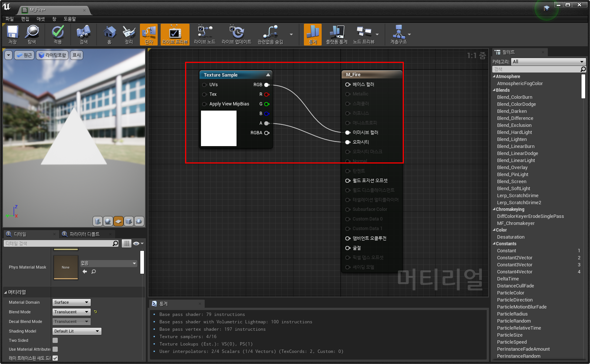590x364 pixels.
Task: Click the Phys Material Mask None thumbnail
Action: tap(66, 267)
